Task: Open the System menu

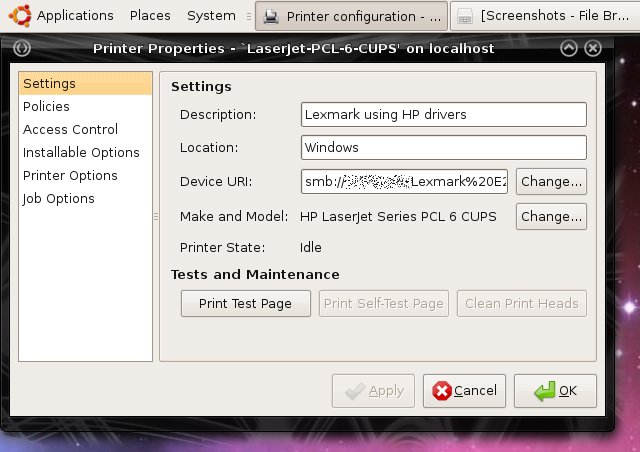Action: pyautogui.click(x=211, y=16)
